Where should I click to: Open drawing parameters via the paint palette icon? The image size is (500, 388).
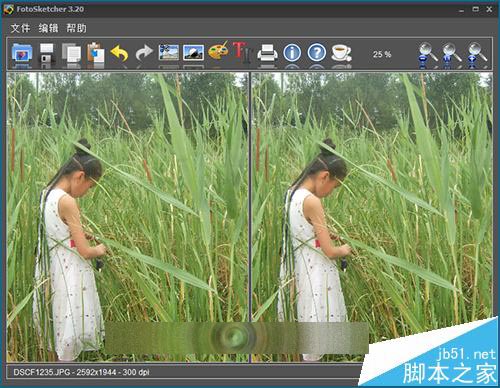click(x=218, y=51)
